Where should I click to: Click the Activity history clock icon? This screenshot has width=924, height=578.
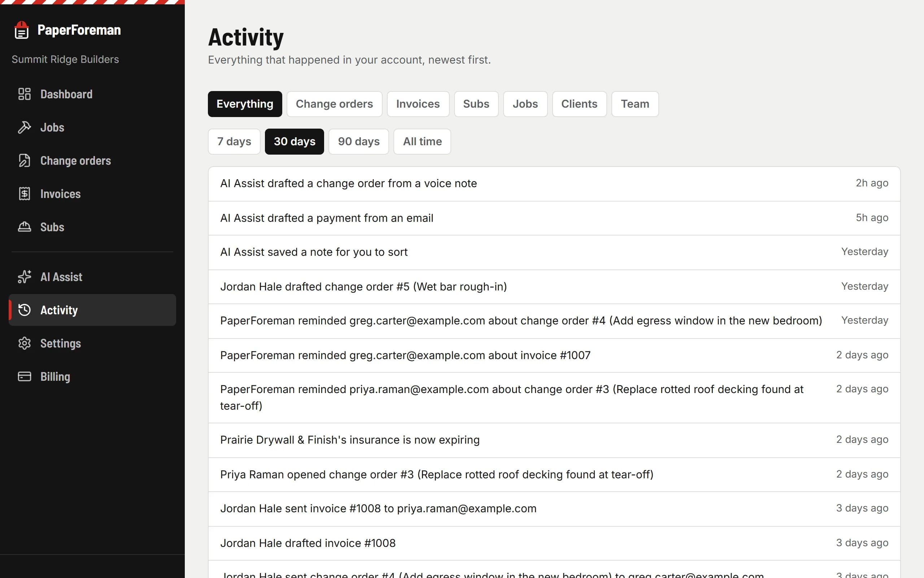tap(25, 310)
